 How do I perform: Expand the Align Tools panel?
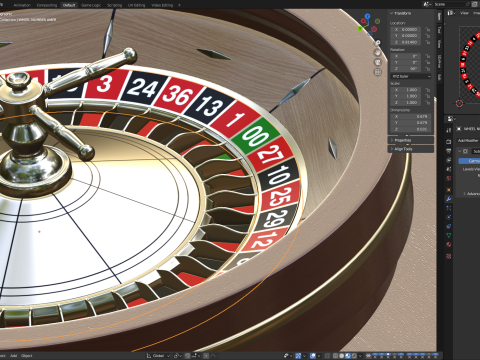(411, 149)
